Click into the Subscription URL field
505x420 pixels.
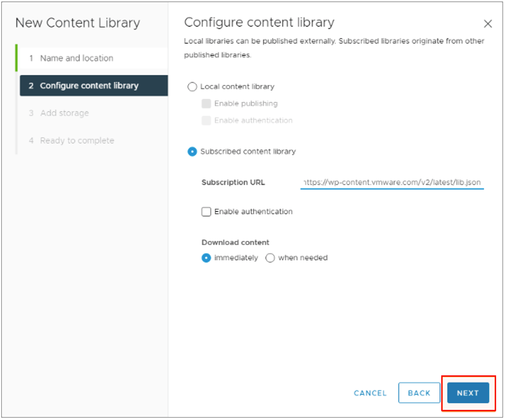pyautogui.click(x=392, y=182)
